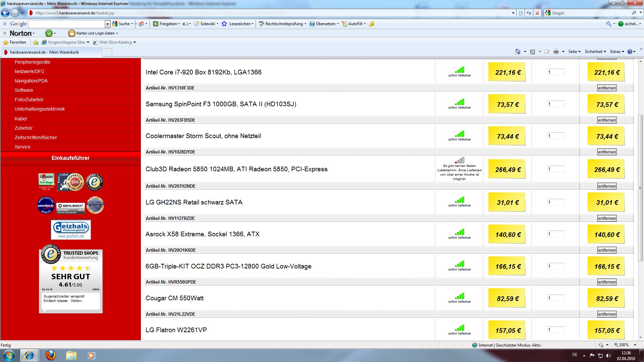Click the RSS feeds icon in the command bar

point(533,52)
